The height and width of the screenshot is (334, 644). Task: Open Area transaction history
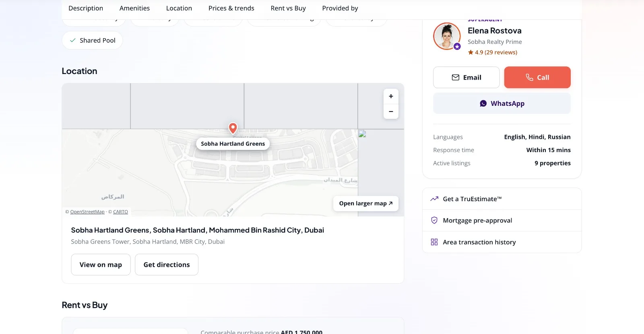[x=502, y=242]
